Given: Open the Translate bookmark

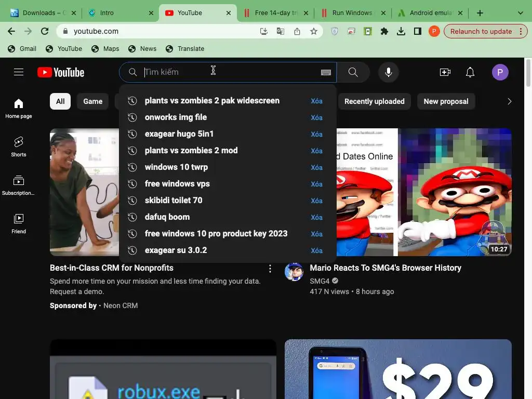Looking at the screenshot, I should 185,48.
